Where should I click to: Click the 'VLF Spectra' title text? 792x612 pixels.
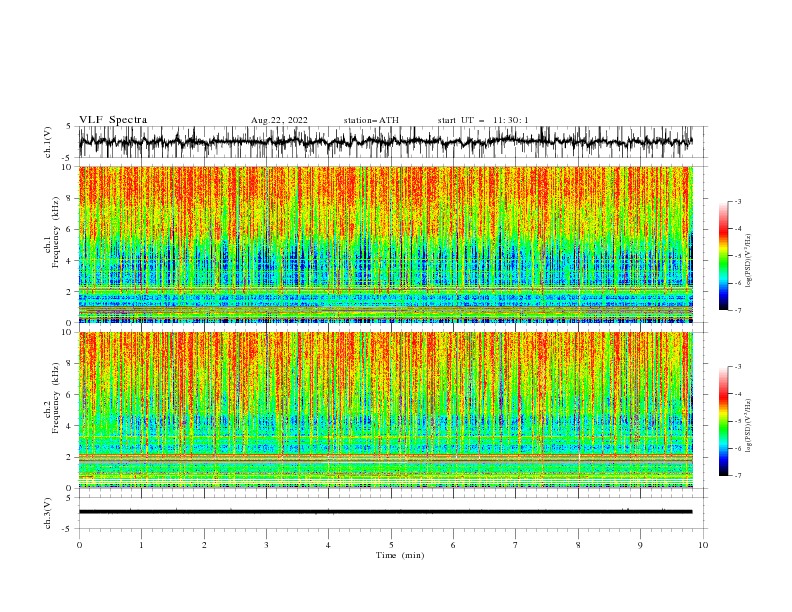(113, 120)
